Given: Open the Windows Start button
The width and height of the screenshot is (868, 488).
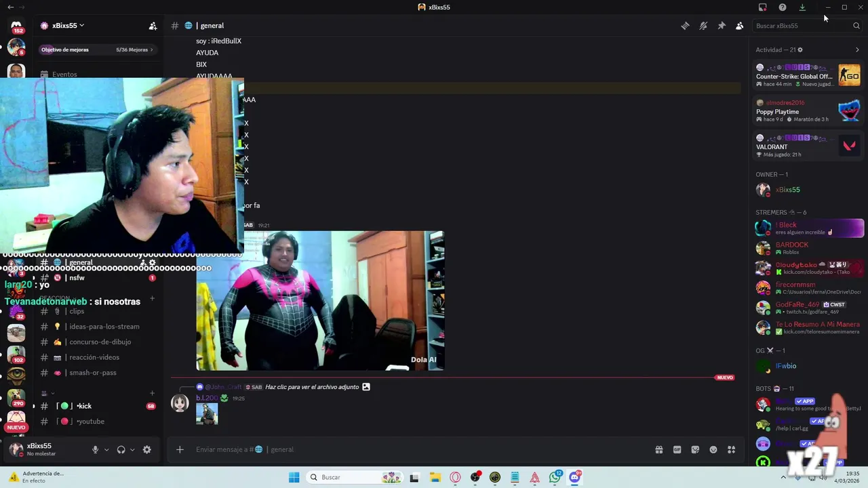Looking at the screenshot, I should [294, 477].
